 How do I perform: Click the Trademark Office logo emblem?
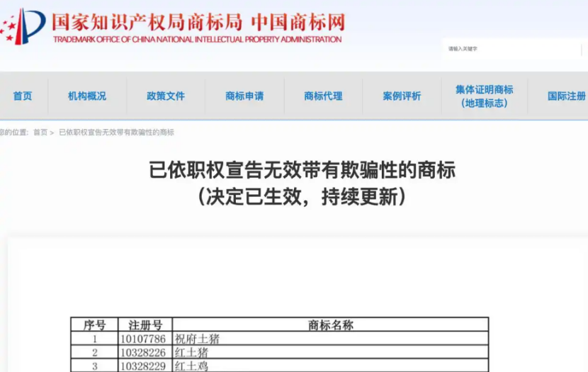tap(23, 26)
